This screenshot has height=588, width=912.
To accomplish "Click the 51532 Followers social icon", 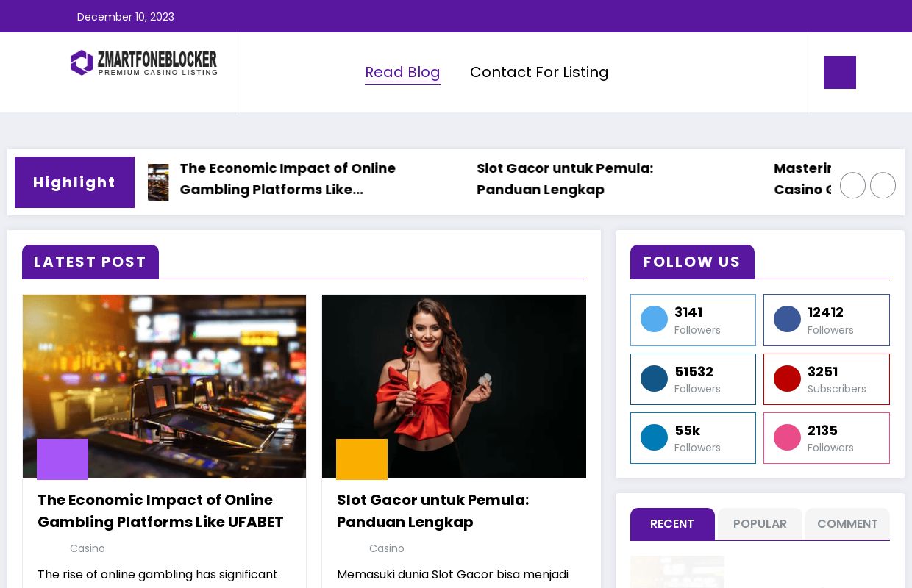I will [x=654, y=379].
